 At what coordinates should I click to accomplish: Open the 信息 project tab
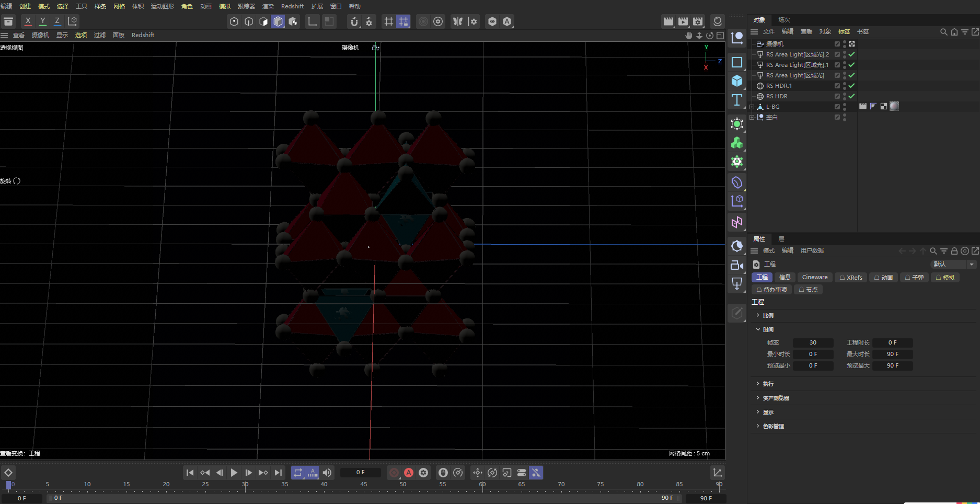[x=785, y=277]
